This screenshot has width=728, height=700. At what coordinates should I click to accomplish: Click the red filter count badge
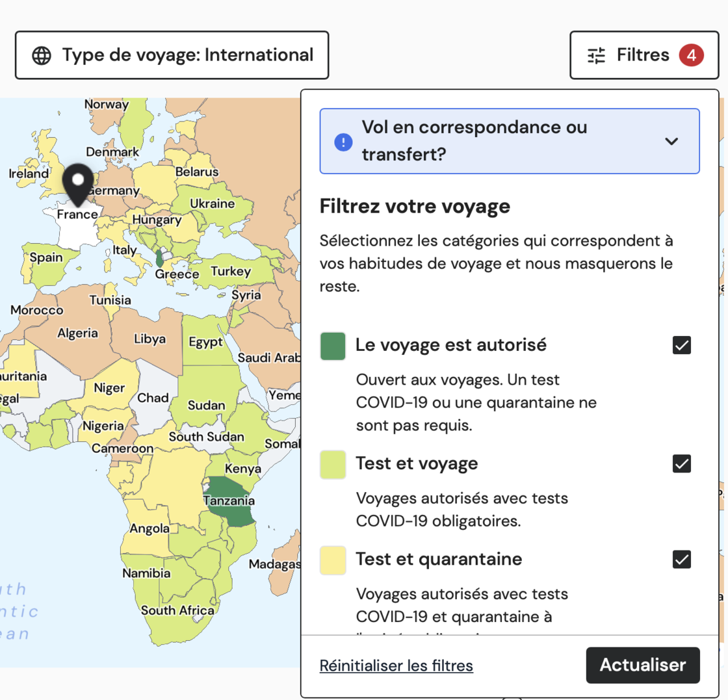coord(691,55)
